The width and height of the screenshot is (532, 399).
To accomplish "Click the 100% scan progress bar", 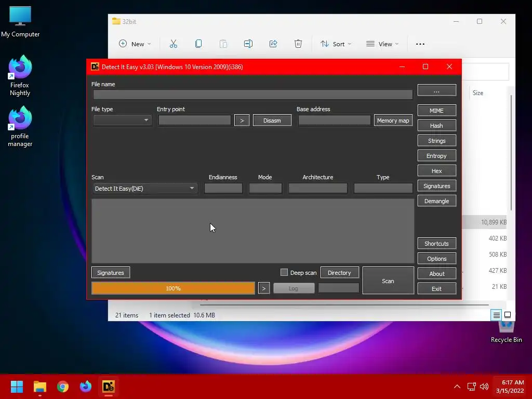I will pos(173,288).
